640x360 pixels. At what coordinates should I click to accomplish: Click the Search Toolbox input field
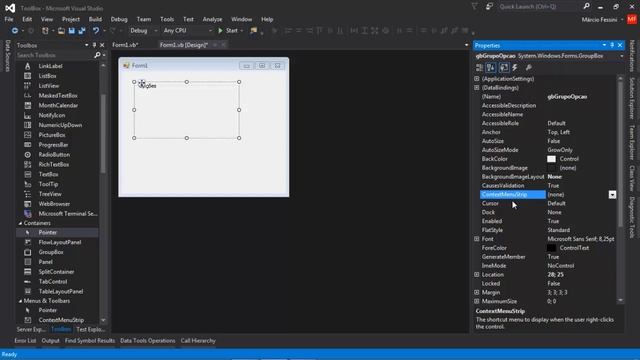[x=55, y=55]
